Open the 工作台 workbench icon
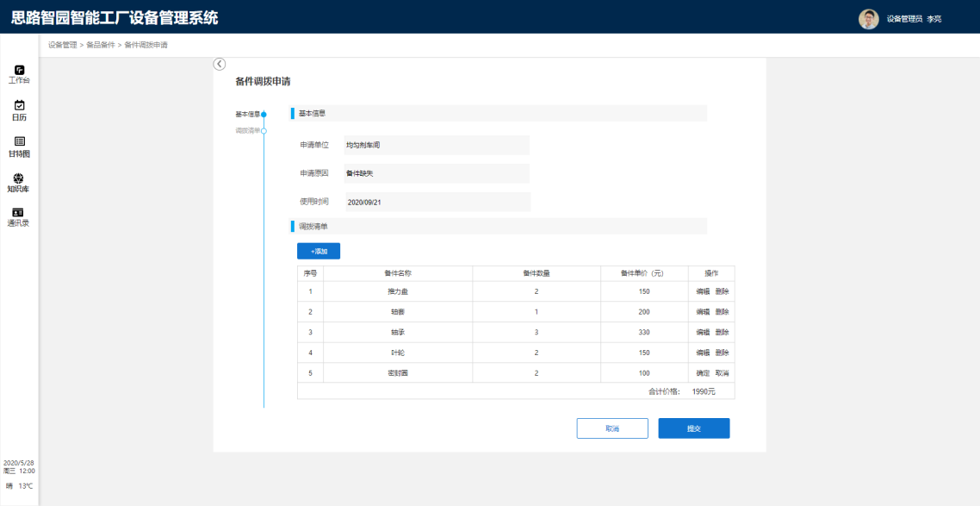This screenshot has width=980, height=506. point(19,70)
